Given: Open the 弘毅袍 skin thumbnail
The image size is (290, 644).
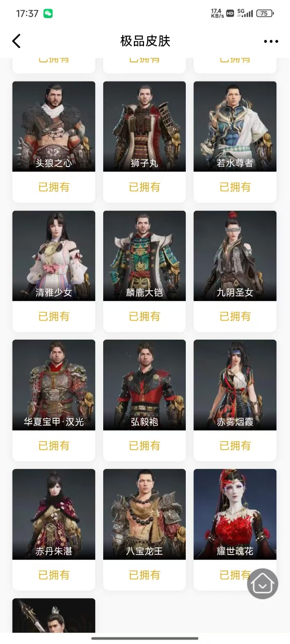Looking at the screenshot, I should (x=144, y=385).
